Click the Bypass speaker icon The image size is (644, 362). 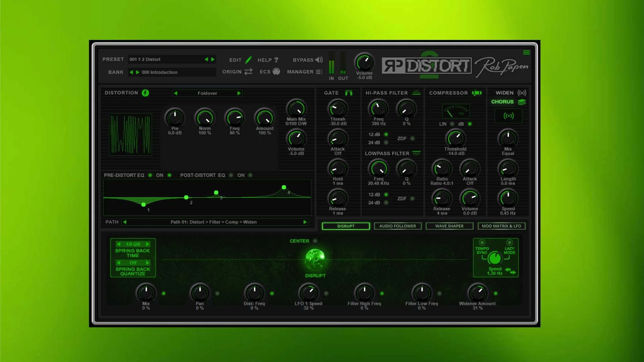point(319,60)
